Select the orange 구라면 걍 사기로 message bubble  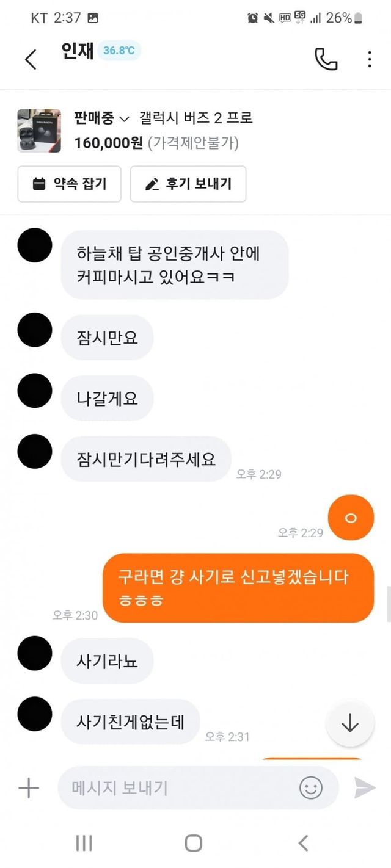238,588
